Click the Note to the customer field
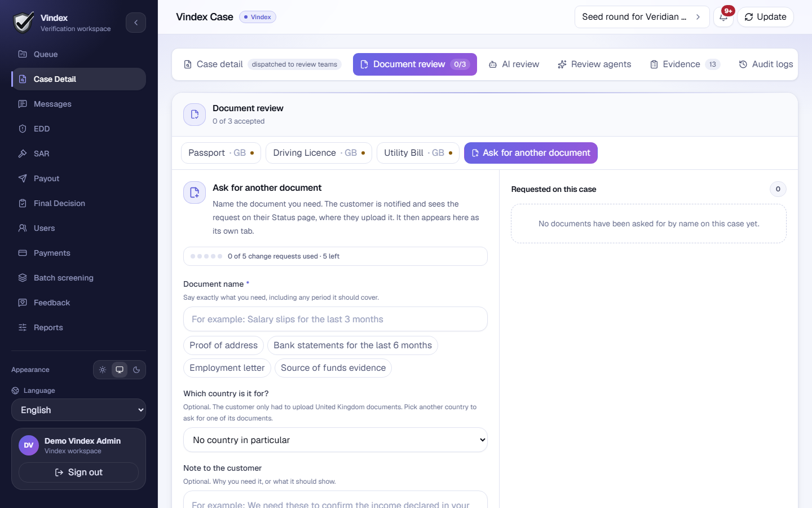The image size is (812, 508). click(336, 500)
